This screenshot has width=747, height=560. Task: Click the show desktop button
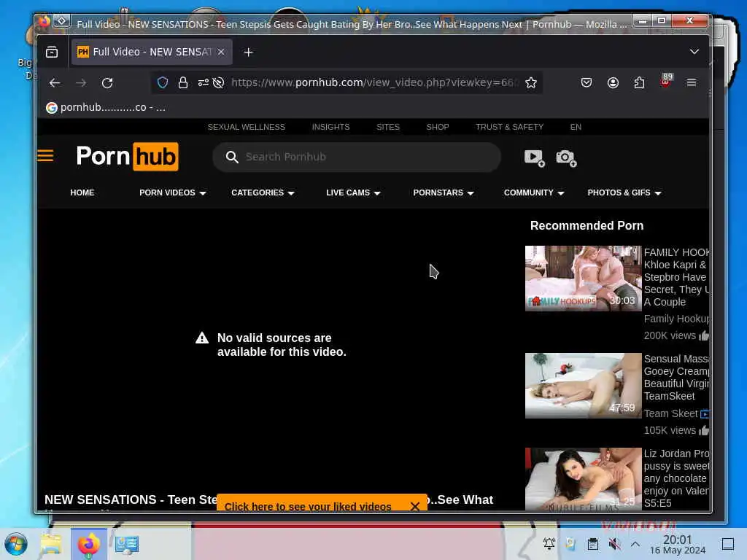click(x=728, y=544)
